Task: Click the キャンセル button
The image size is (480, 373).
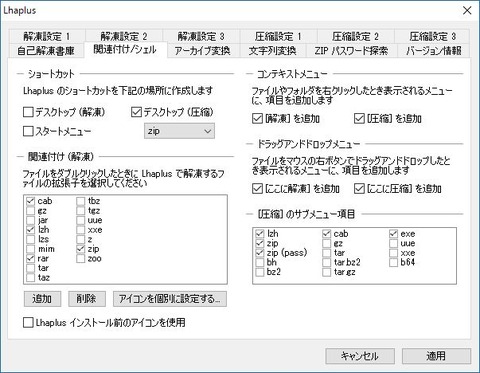Action: [360, 356]
